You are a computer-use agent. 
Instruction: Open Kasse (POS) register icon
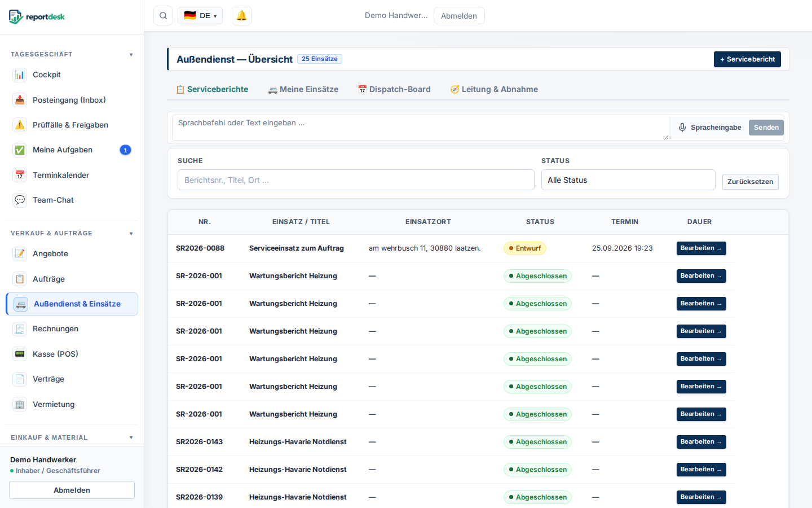tap(20, 354)
